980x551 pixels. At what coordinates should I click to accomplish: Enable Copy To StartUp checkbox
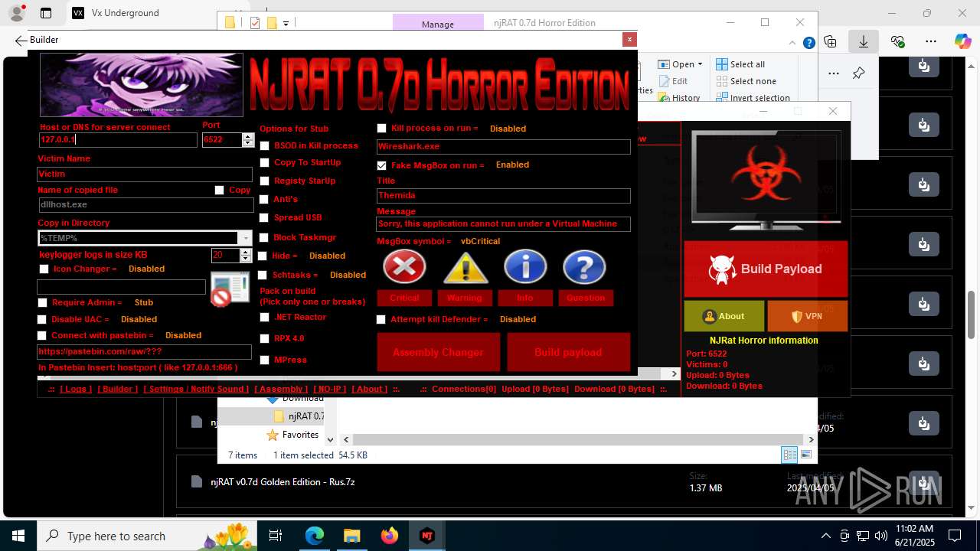264,162
